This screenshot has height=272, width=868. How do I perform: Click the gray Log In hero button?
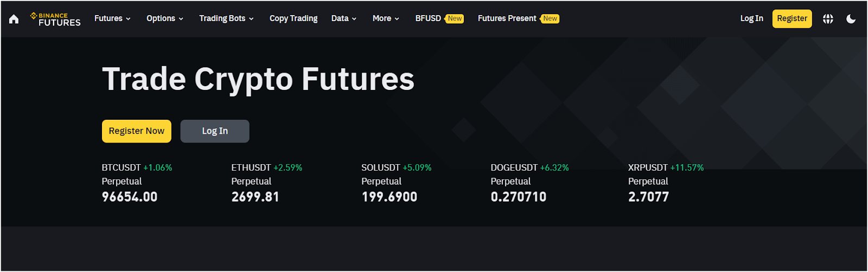pos(215,131)
